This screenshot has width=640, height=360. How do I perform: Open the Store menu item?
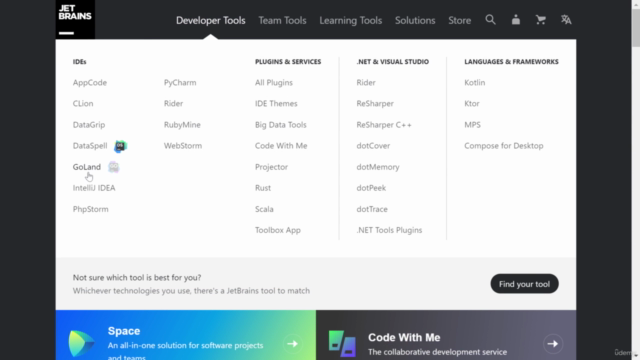460,20
